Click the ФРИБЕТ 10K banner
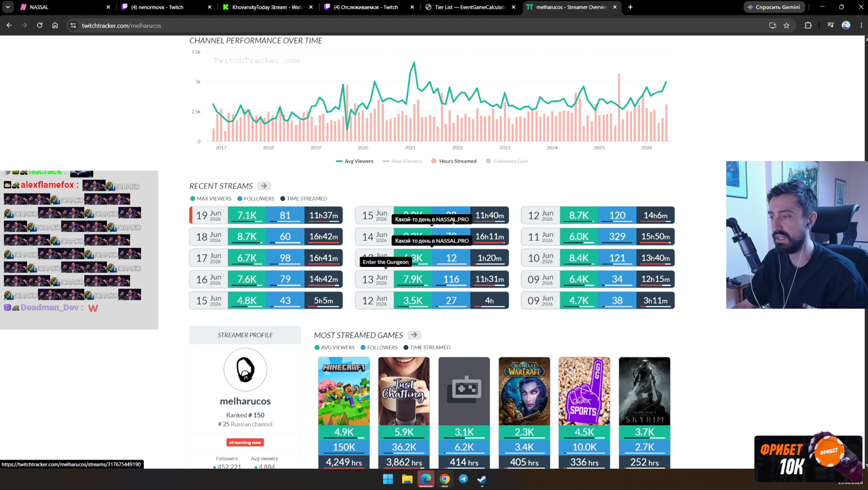Image resolution: width=868 pixels, height=490 pixels. 808,459
